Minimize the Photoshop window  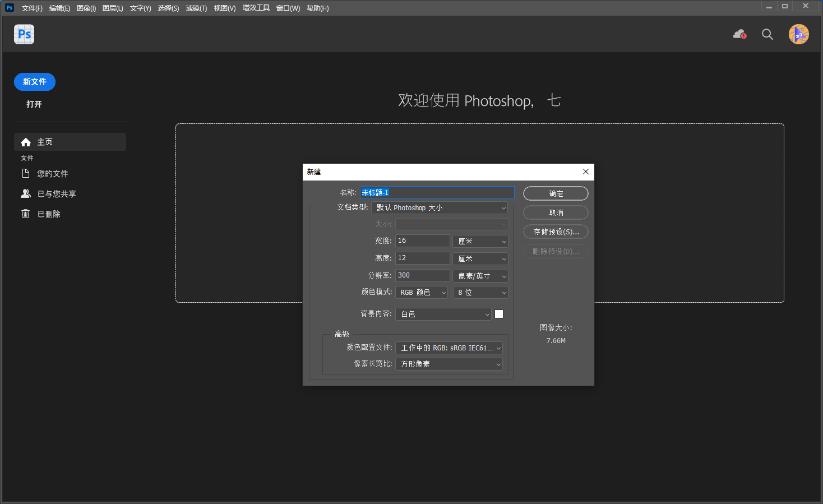click(769, 7)
